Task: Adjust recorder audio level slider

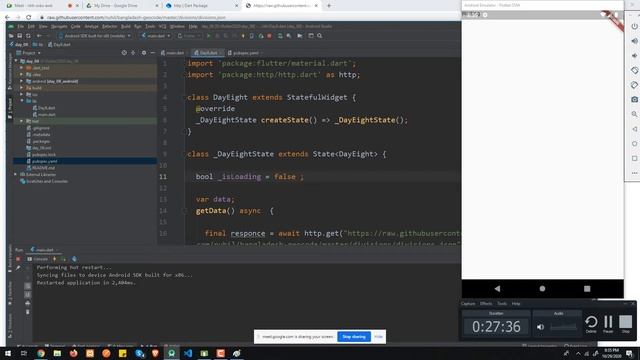Action: point(563,327)
